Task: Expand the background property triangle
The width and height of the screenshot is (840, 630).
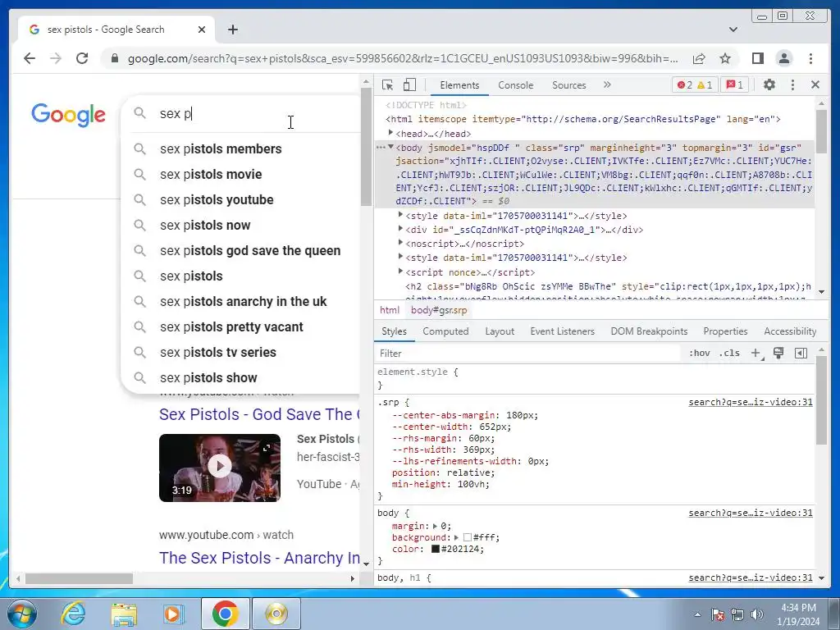Action: 456,537
